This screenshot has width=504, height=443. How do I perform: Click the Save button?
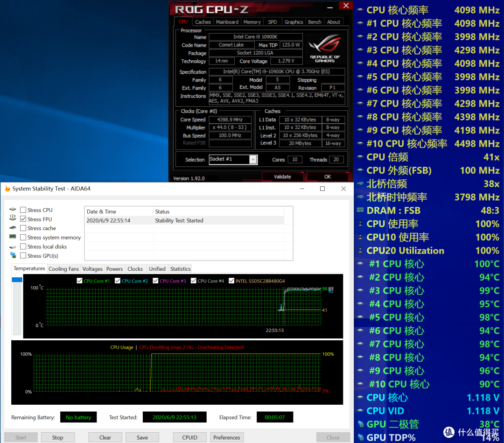coord(142,437)
